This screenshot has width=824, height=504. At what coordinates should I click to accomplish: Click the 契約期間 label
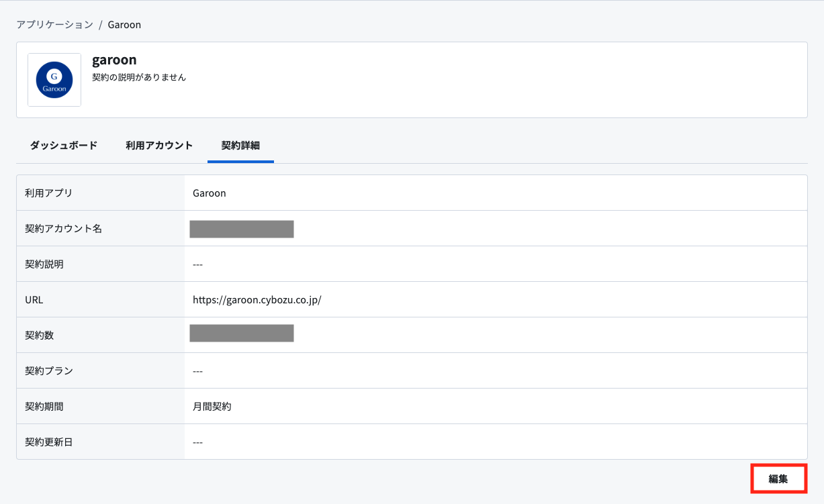[44, 406]
